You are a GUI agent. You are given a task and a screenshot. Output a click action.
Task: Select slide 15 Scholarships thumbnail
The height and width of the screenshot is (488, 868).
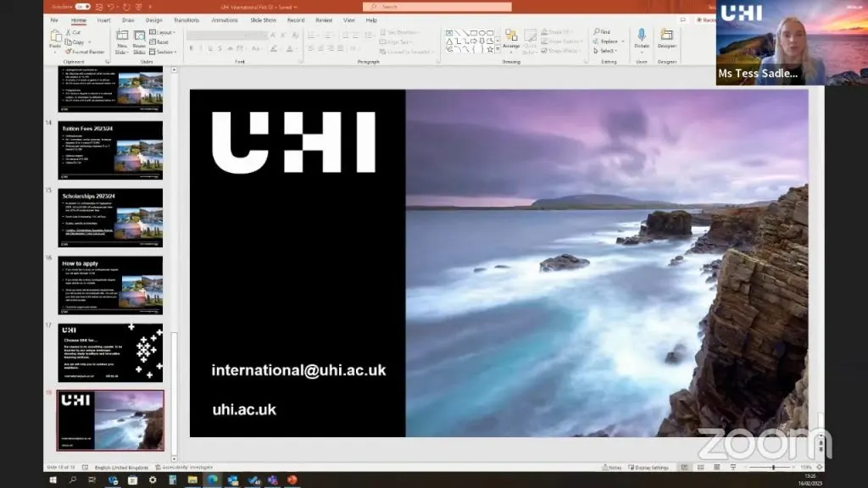111,218
